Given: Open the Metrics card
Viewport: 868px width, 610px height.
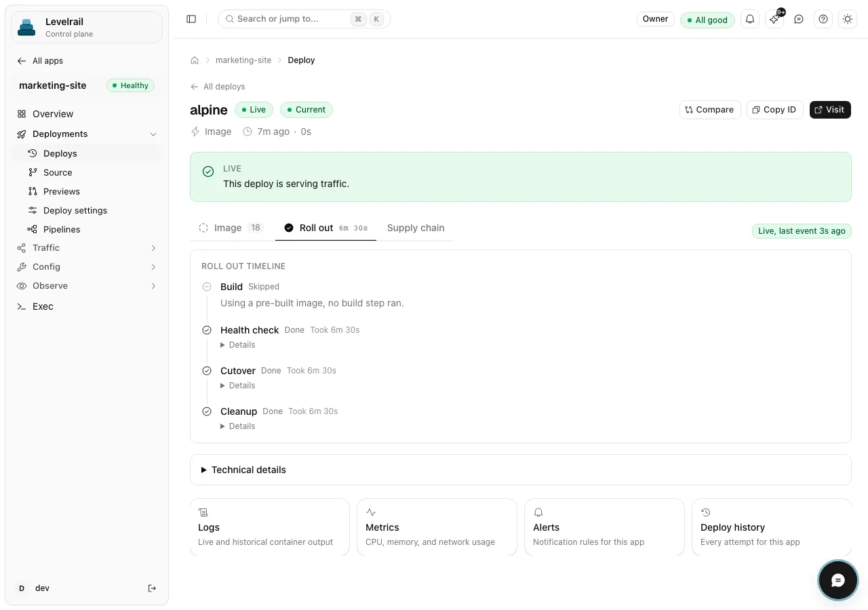Looking at the screenshot, I should tap(437, 527).
